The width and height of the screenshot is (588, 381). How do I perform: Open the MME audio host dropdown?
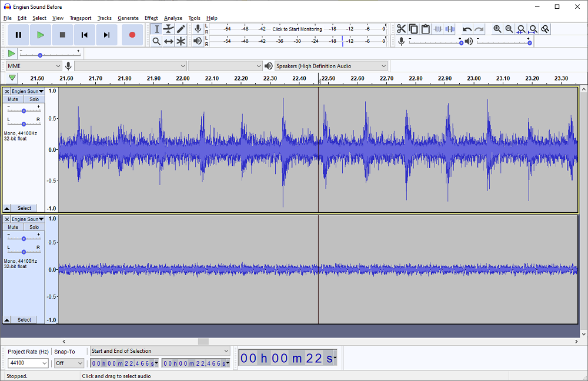[x=34, y=66]
